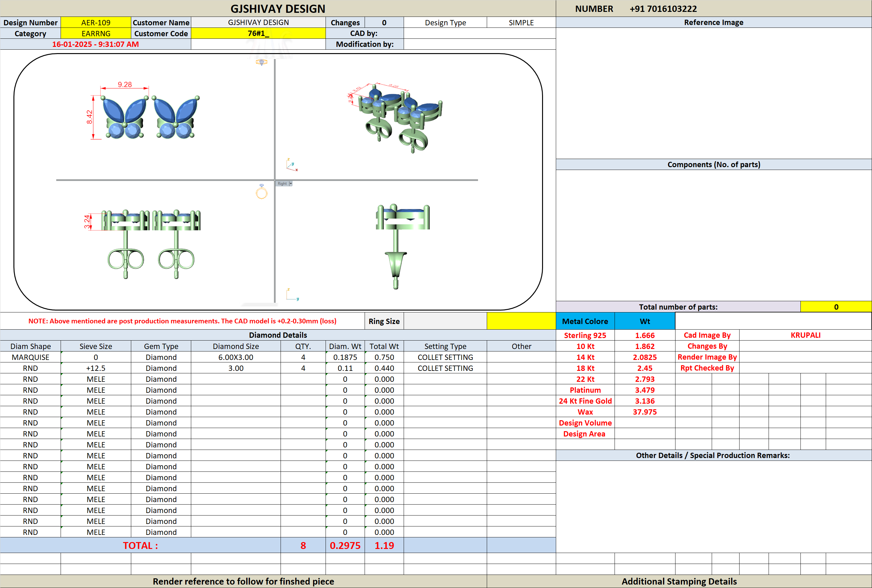
Task: Click the Metal Colore blue header
Action: click(x=585, y=321)
